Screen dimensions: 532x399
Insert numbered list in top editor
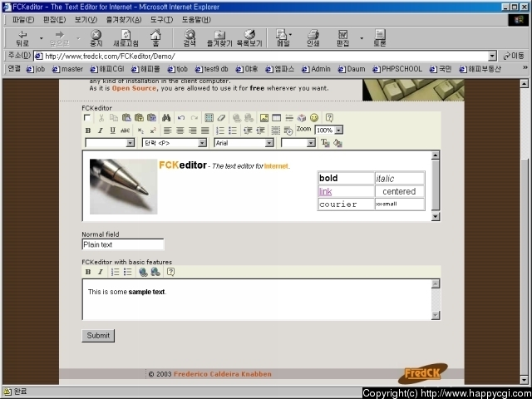point(220,131)
